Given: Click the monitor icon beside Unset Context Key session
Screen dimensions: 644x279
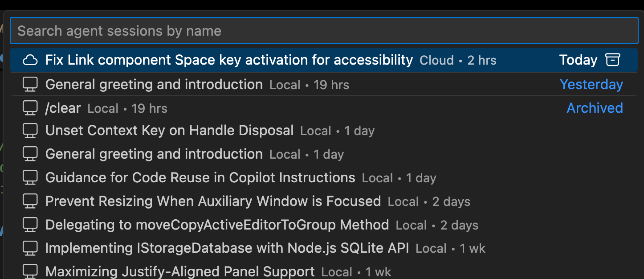Looking at the screenshot, I should click(30, 130).
